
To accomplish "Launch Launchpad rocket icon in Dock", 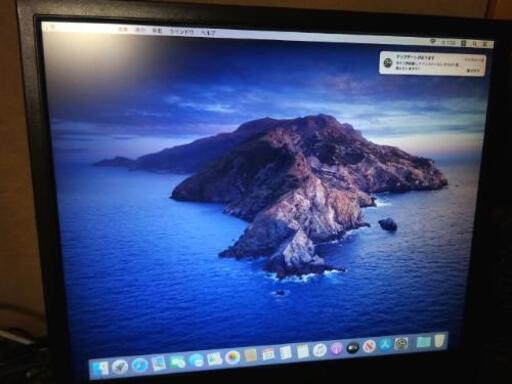I will [120, 367].
